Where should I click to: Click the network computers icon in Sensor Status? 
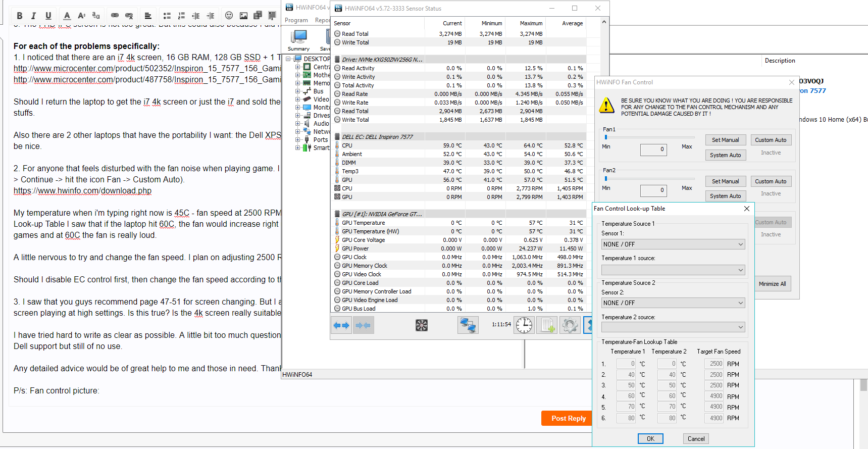[468, 325]
